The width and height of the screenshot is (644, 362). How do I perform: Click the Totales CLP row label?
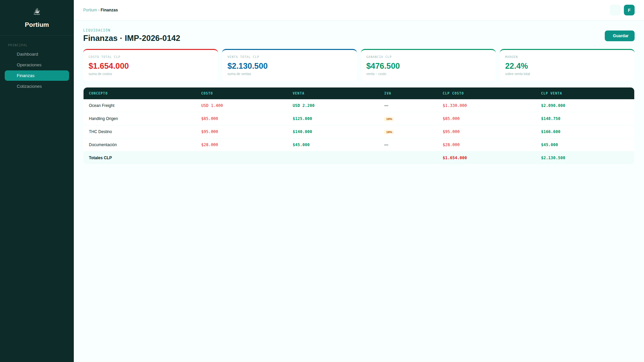100,158
